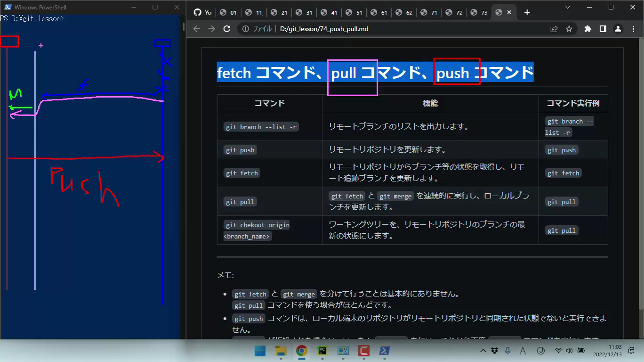Show hidden system tray icons
The height and width of the screenshot is (362, 644).
tap(483, 351)
